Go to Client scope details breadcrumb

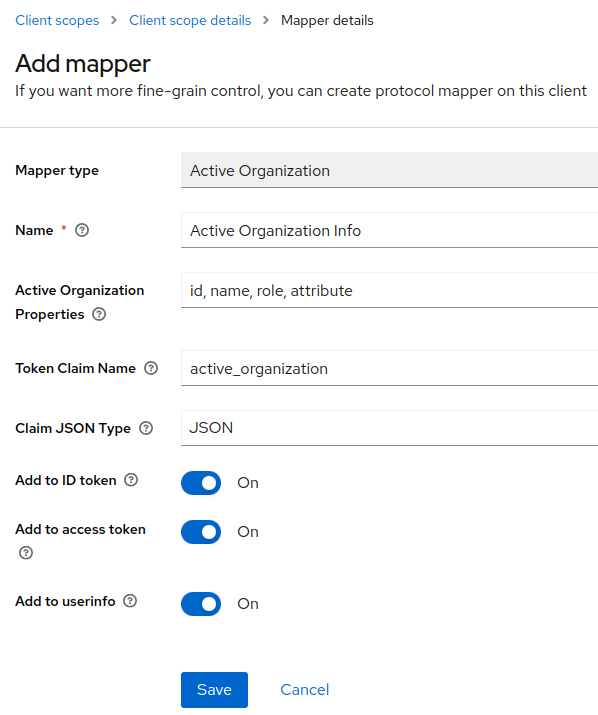pyautogui.click(x=190, y=21)
